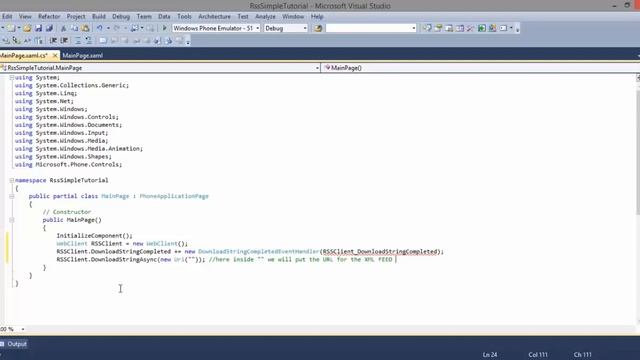Open the Analyze menu
This screenshot has height=360, width=640.
tap(265, 16)
